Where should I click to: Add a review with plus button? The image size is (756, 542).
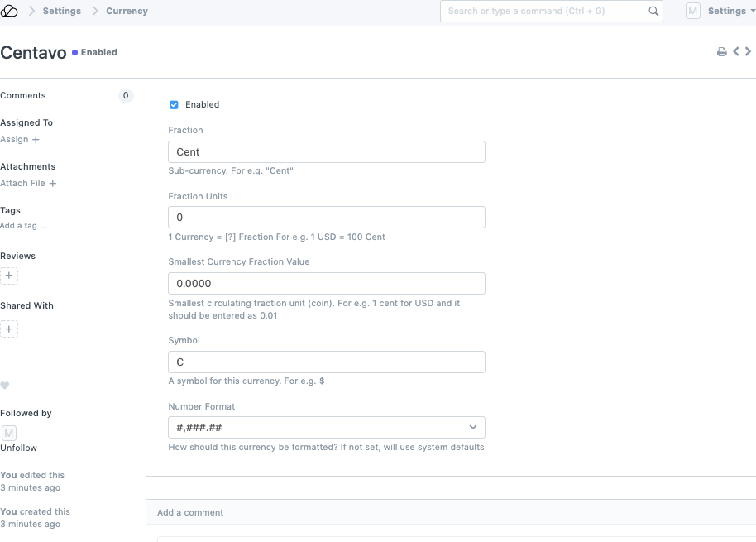point(9,276)
